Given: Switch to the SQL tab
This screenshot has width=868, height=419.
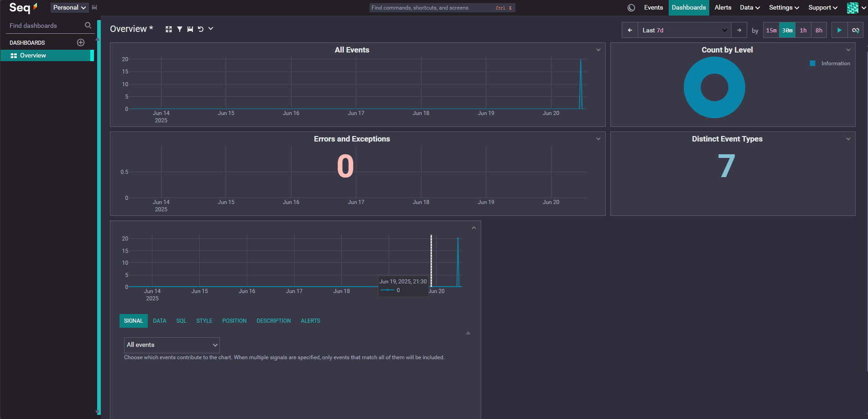Looking at the screenshot, I should (182, 321).
